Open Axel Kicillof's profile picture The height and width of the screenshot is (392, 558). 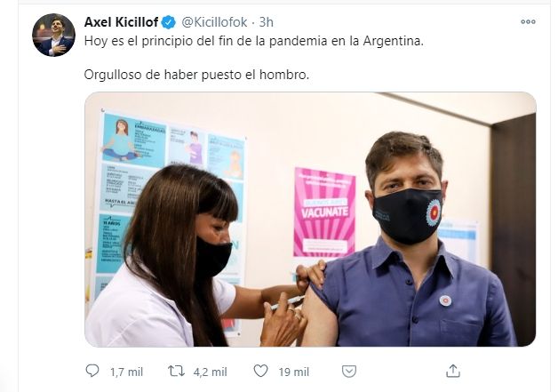click(x=53, y=35)
